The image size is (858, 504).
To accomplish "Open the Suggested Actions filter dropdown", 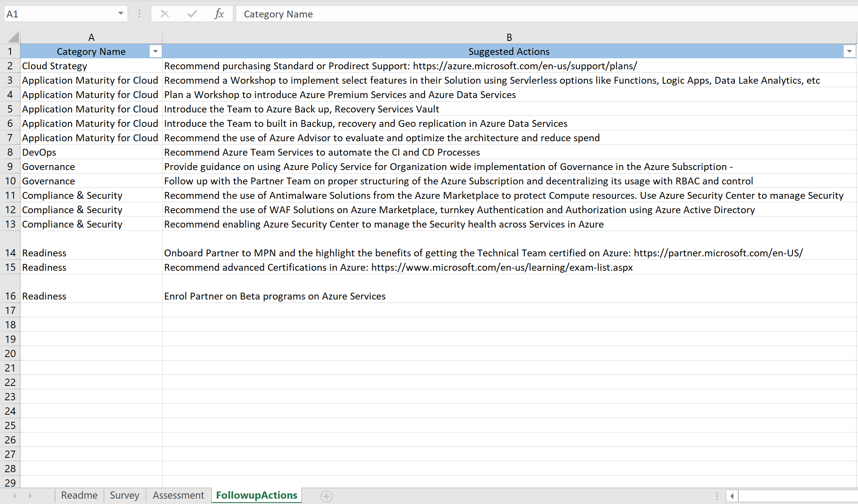I will click(849, 51).
